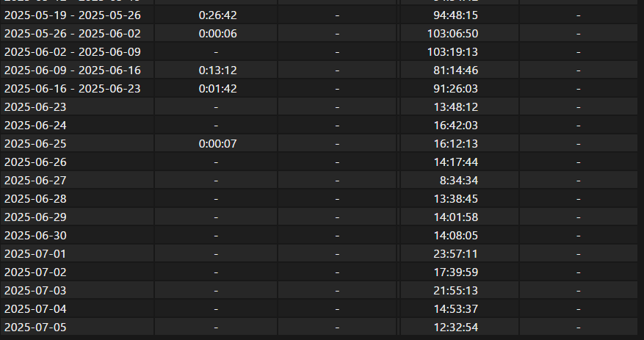Click the 23:57:11 duration cell

pos(456,254)
